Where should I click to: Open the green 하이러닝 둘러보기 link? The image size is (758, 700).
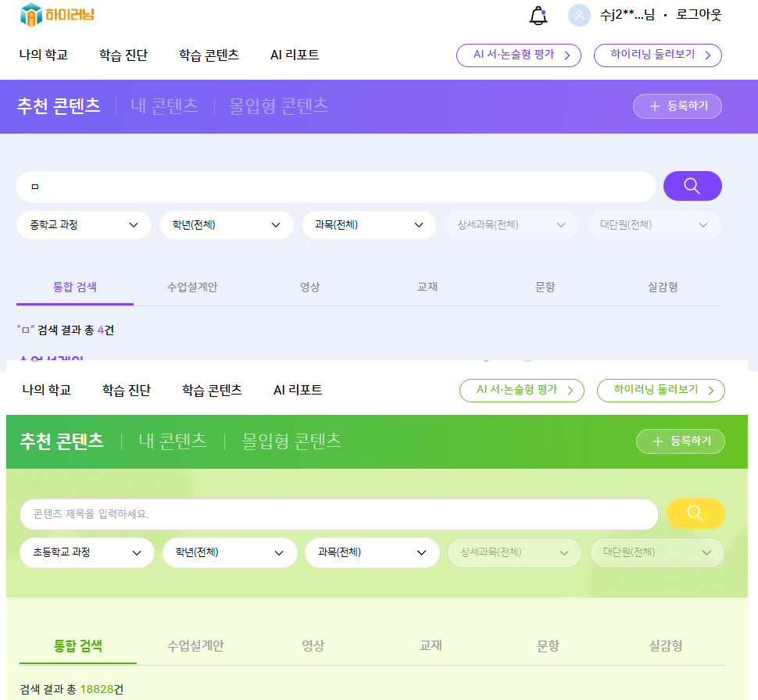tap(661, 390)
